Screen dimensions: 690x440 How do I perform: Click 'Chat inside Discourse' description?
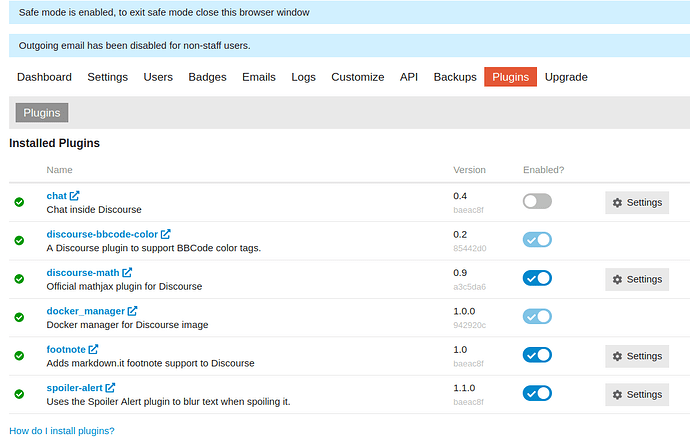(94, 209)
